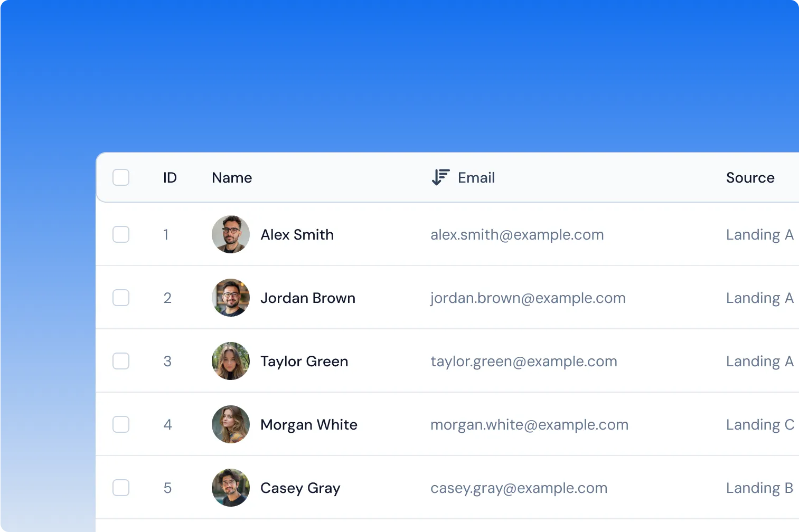Click the morgan.white@example.com email

point(529,425)
